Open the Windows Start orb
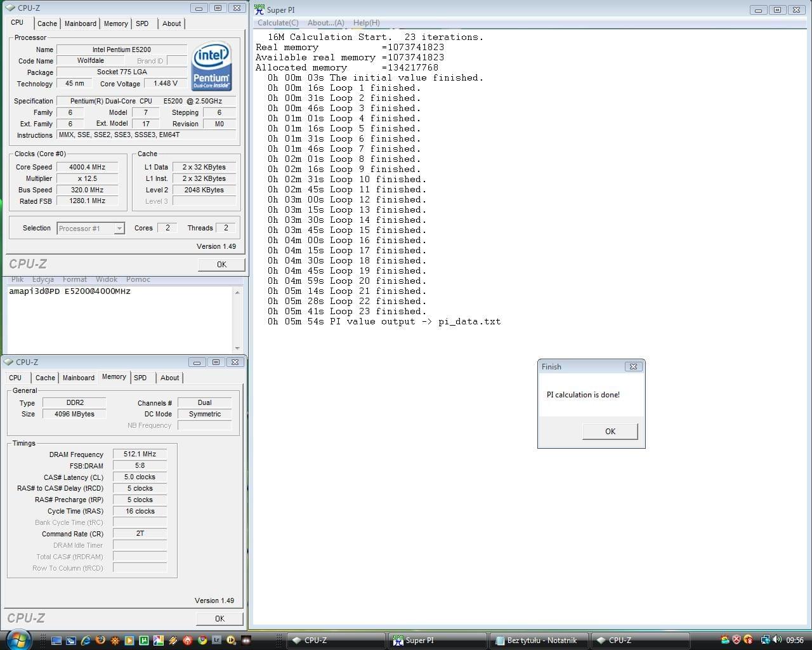This screenshot has height=650, width=812. 18,640
